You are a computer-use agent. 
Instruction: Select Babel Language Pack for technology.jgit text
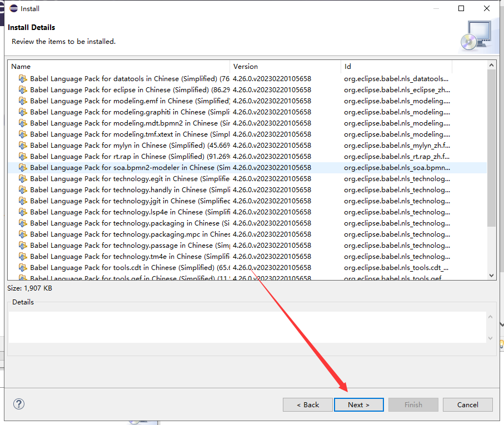(x=130, y=201)
